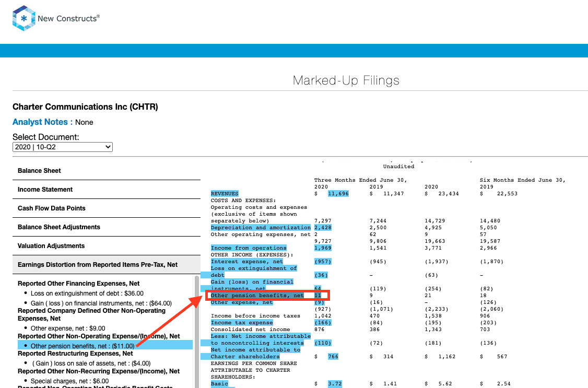
Task: Click the highlighted revenue value 11,696
Action: [338, 193]
